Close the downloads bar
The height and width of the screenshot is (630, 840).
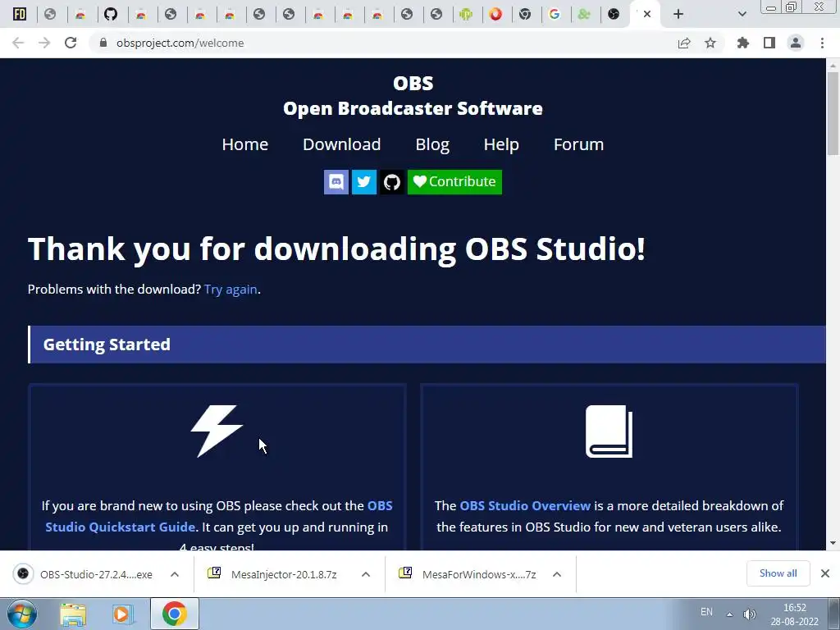click(825, 573)
